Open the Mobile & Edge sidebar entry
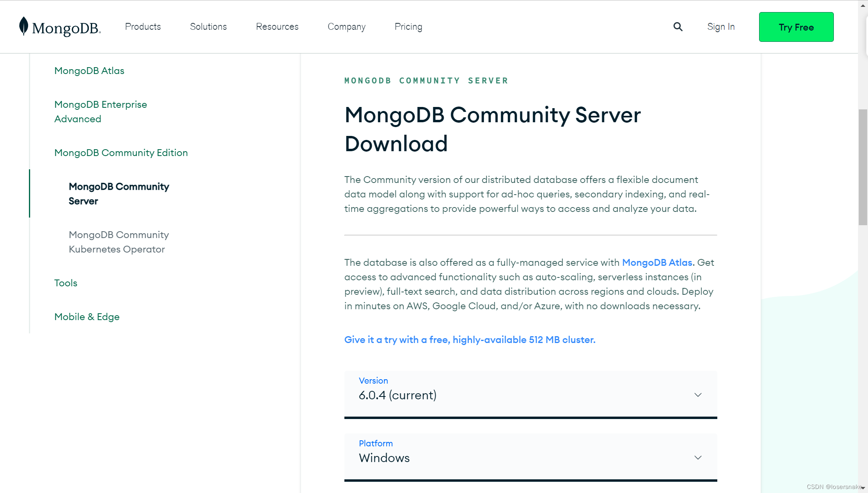868x493 pixels. [x=87, y=317]
